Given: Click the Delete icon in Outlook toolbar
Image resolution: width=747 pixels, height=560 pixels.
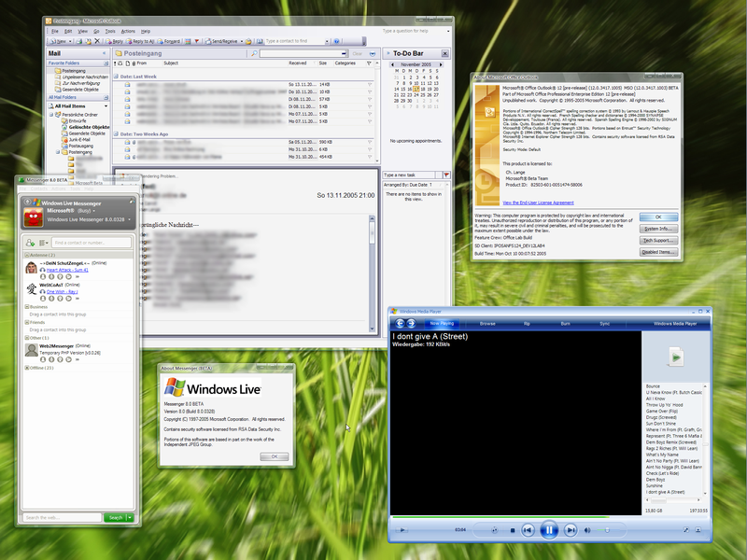Looking at the screenshot, I should coord(99,41).
